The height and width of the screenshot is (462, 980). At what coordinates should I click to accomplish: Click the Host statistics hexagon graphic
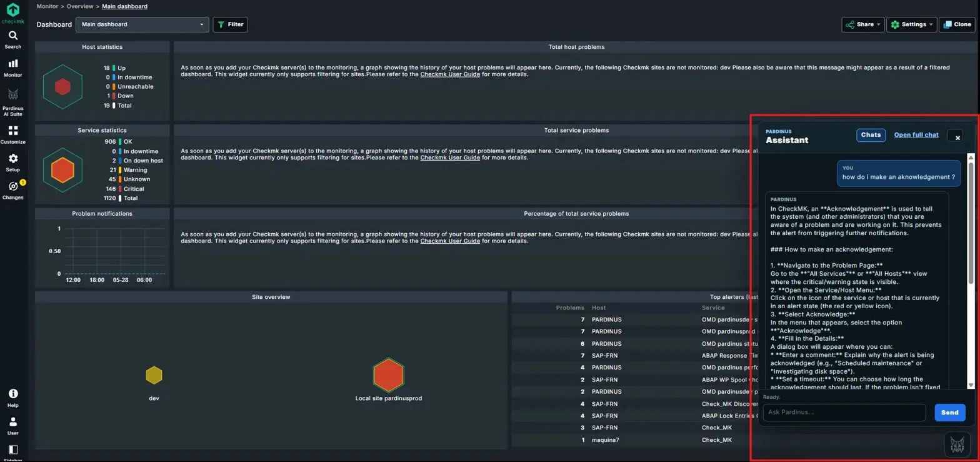pos(62,87)
